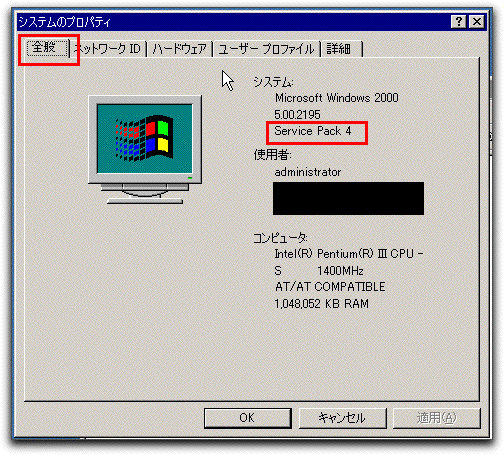Open the ハードウェア tab
The height and width of the screenshot is (455, 504).
[179, 49]
